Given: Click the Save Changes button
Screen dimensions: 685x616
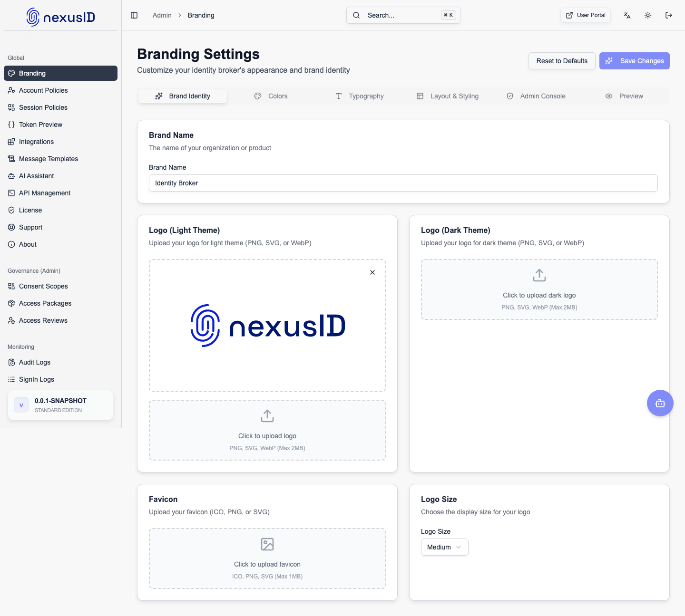Looking at the screenshot, I should tap(635, 61).
